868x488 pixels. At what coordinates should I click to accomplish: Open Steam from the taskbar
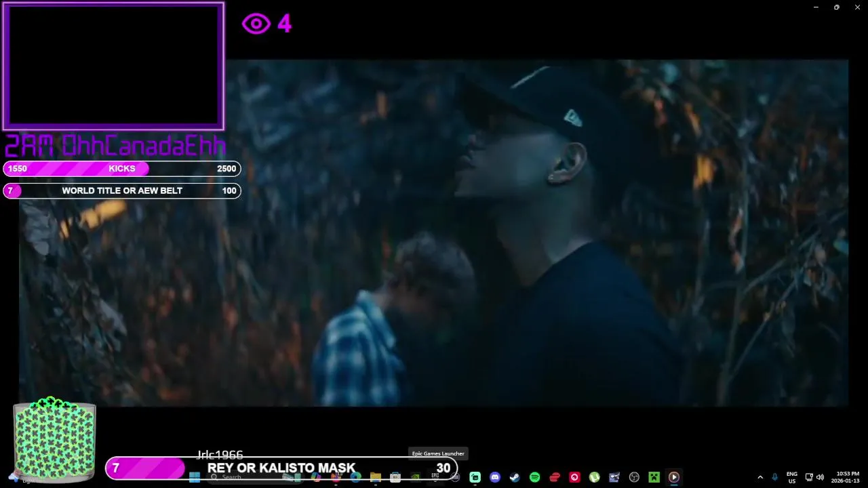[x=515, y=477]
